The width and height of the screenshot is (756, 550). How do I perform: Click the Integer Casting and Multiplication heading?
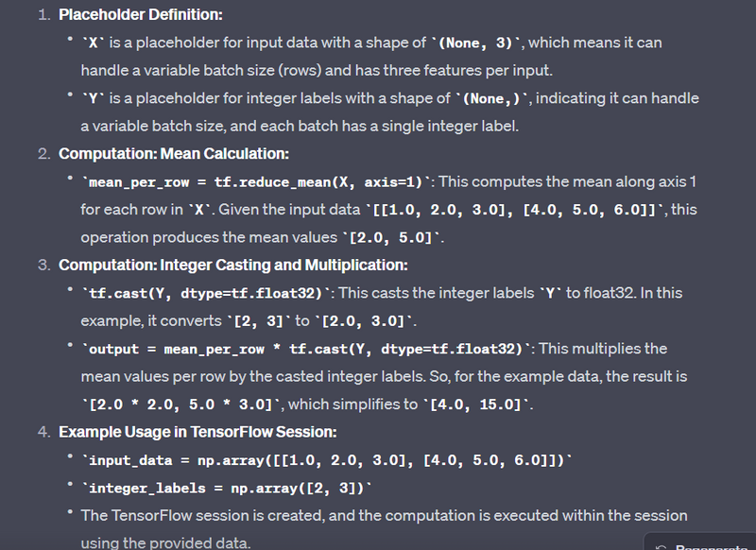pos(233,265)
